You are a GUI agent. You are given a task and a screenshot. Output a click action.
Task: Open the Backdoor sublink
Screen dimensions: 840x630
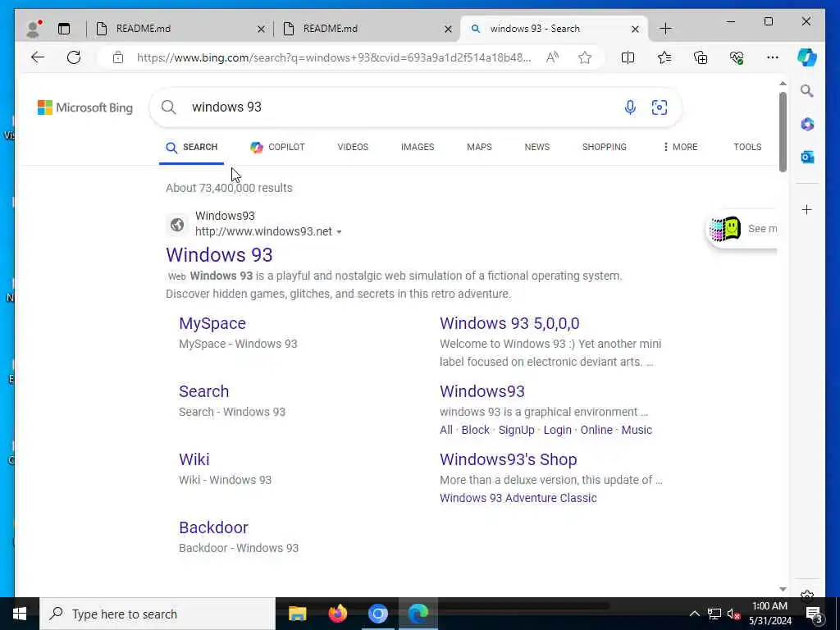[x=213, y=527]
